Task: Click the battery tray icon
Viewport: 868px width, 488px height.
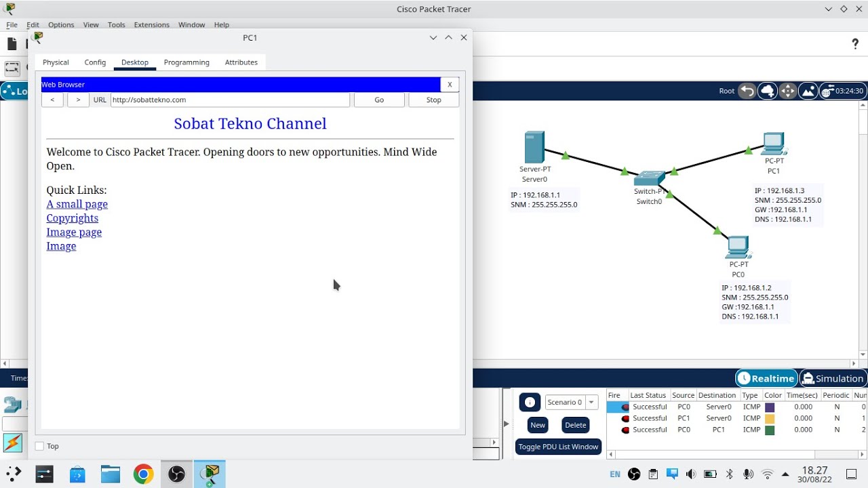Action: (x=710, y=474)
